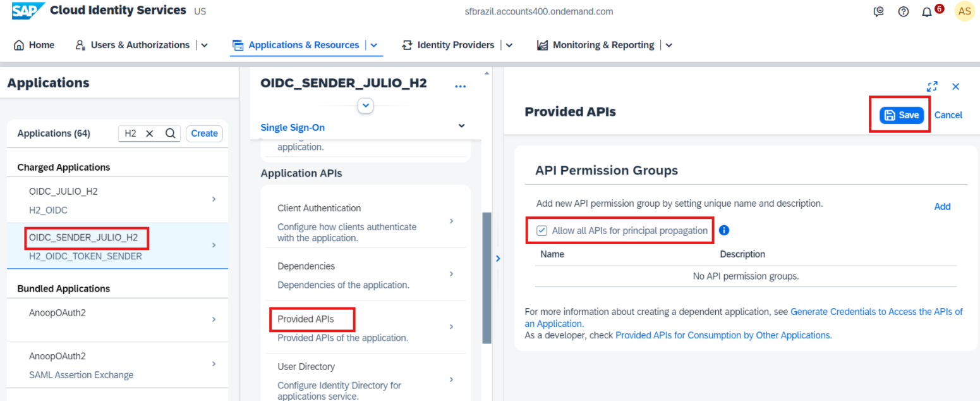Select the Single Sign-On section tab
Viewport: 980px width, 401px height.
(293, 127)
